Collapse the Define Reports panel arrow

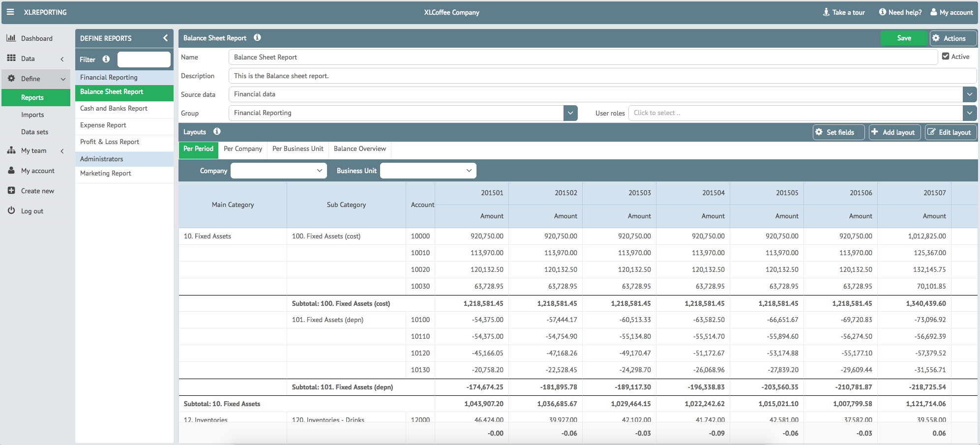tap(165, 38)
